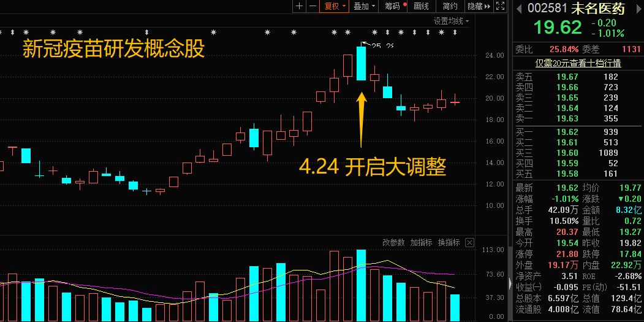Click the 委比 25.84% value

coord(564,49)
